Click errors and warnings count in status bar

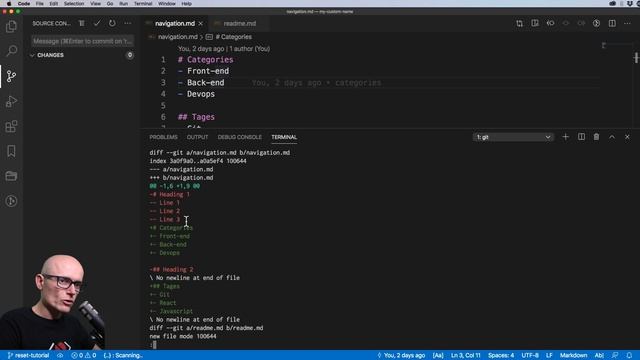click(83, 355)
